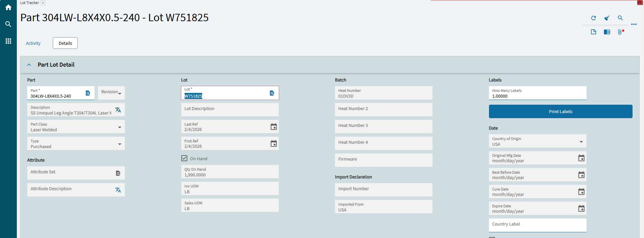Open the apps grid menu icon
The image size is (644, 238).
coord(8,41)
